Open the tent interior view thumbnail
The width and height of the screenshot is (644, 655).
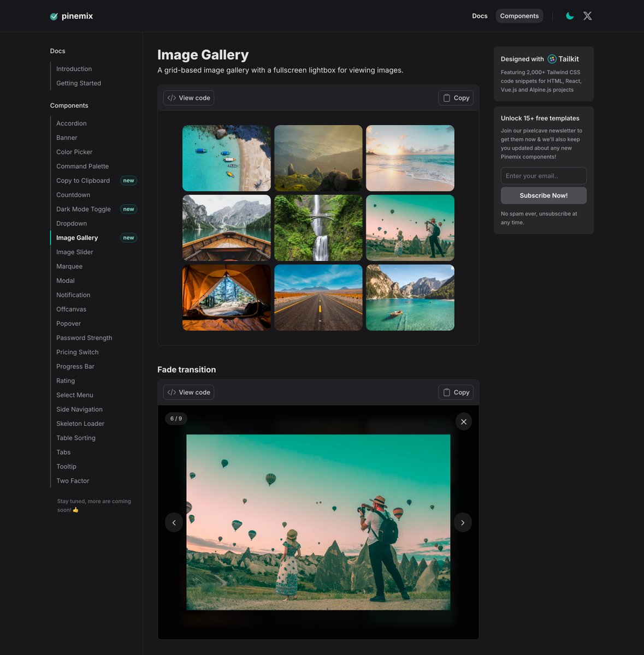[227, 297]
